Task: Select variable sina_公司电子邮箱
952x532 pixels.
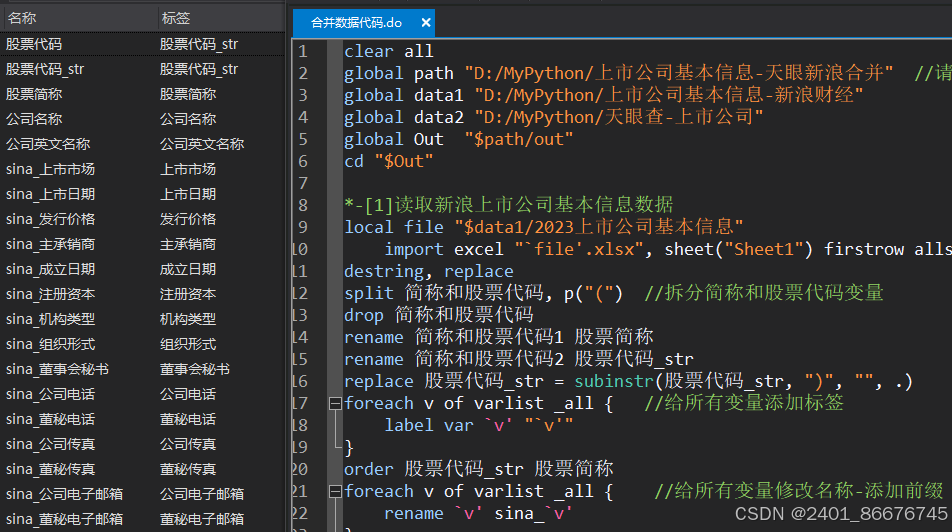Action: point(64,494)
